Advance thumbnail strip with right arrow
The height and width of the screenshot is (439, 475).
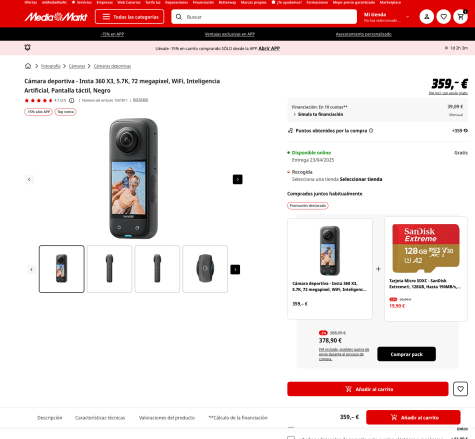point(235,269)
